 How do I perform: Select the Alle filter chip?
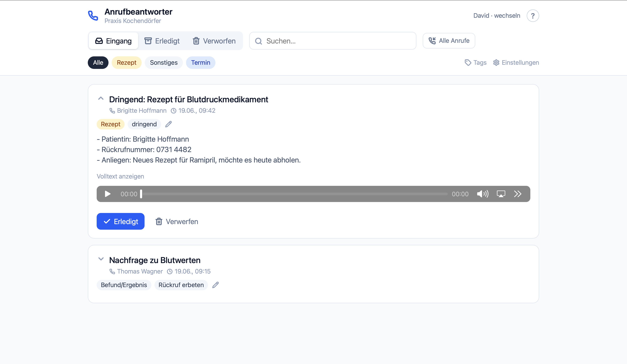pos(98,63)
